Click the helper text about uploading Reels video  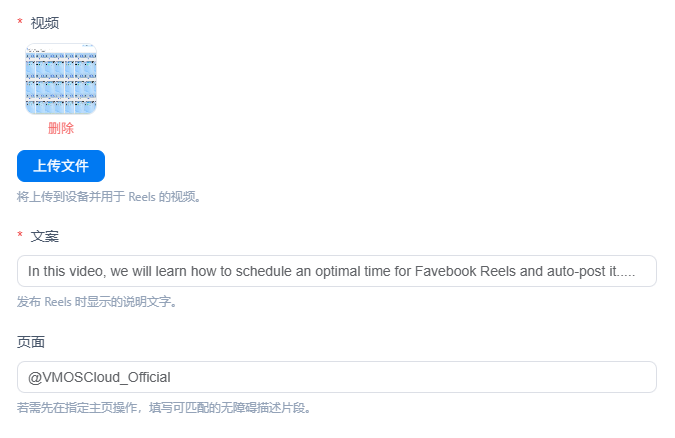point(109,197)
